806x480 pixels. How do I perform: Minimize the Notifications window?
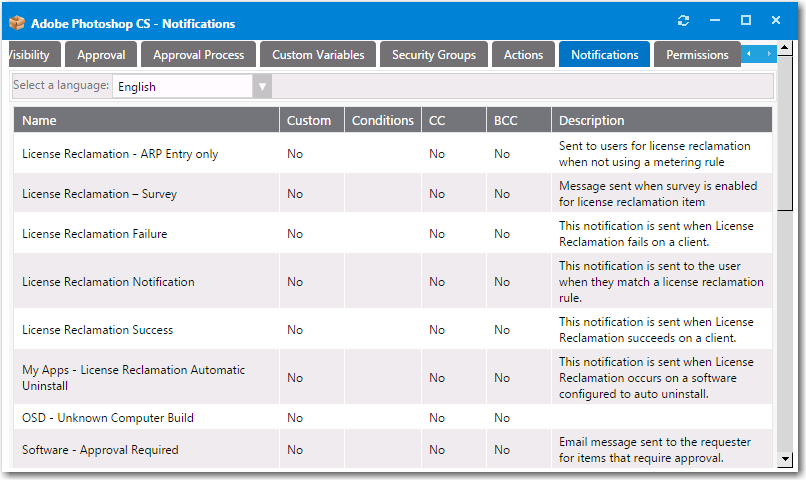[715, 21]
